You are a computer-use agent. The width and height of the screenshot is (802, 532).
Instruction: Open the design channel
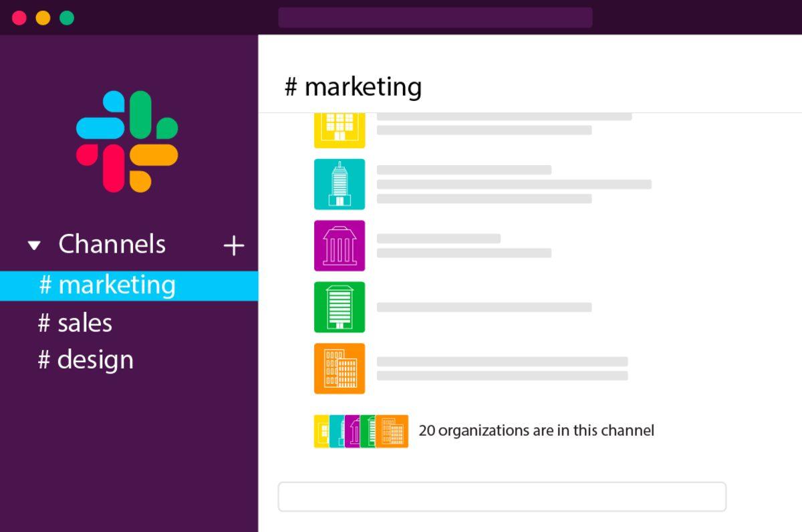pyautogui.click(x=86, y=360)
